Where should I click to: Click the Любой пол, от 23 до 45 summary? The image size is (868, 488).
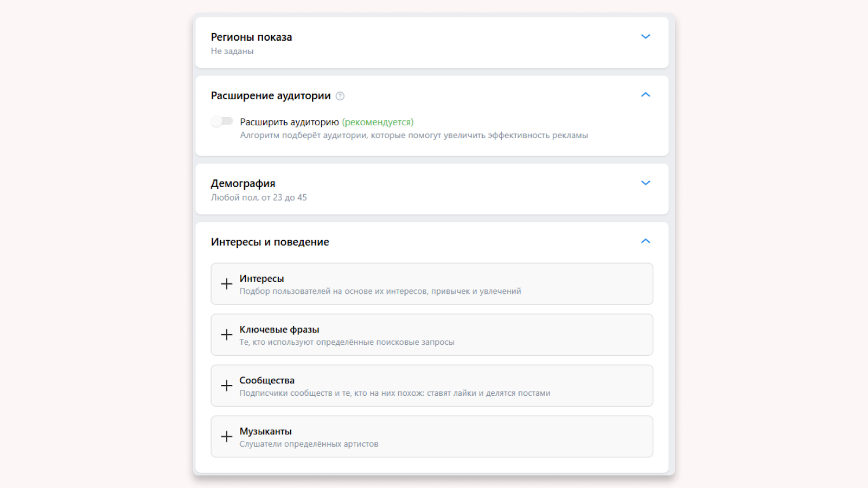click(x=259, y=197)
